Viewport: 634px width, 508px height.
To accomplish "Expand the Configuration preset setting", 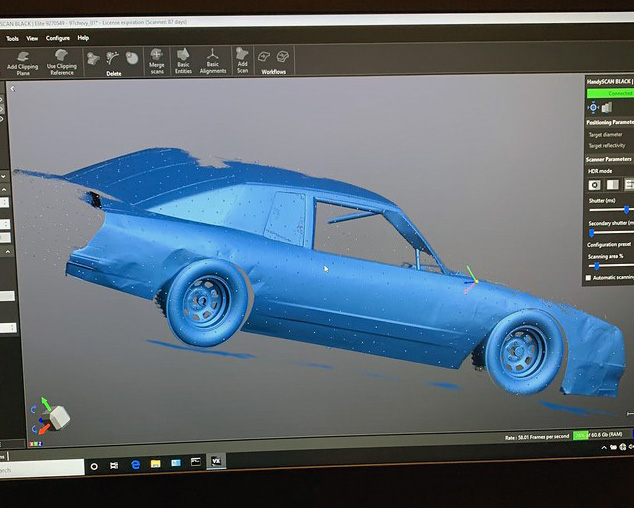I will (x=609, y=245).
